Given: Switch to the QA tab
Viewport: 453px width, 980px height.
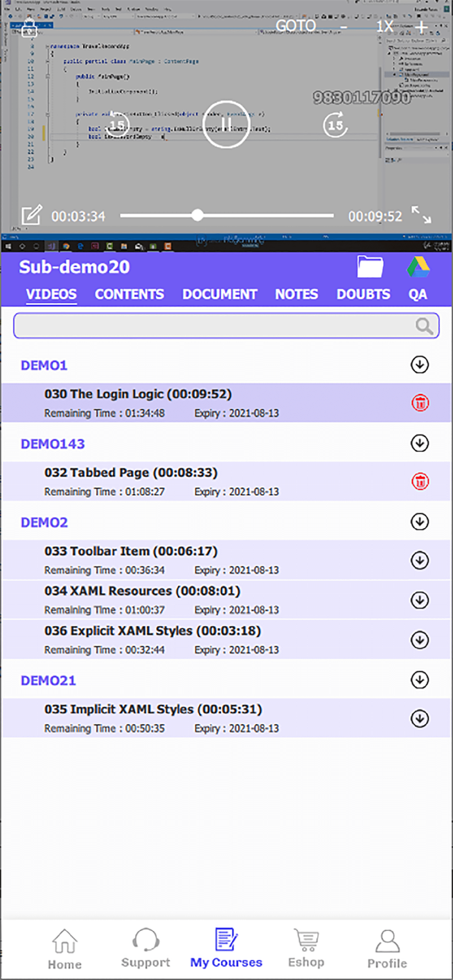Looking at the screenshot, I should tap(418, 294).
